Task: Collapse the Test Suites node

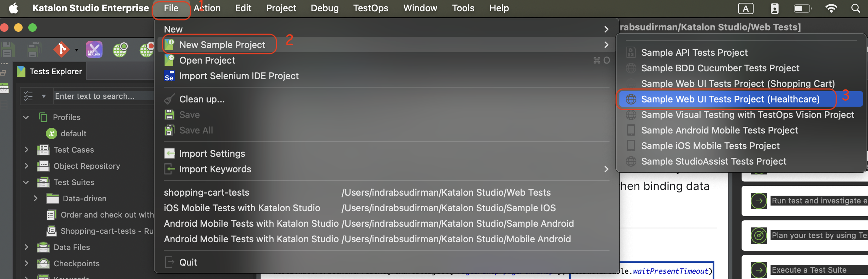Action: [x=26, y=182]
